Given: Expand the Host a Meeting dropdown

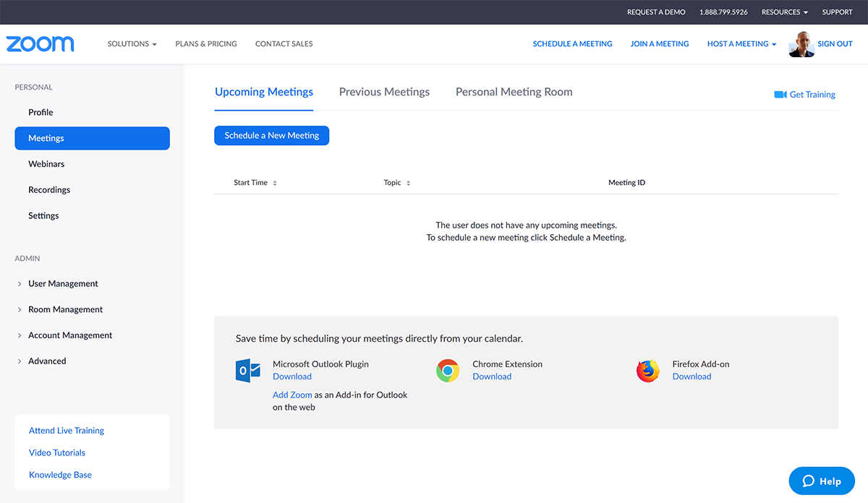Looking at the screenshot, I should (x=741, y=43).
